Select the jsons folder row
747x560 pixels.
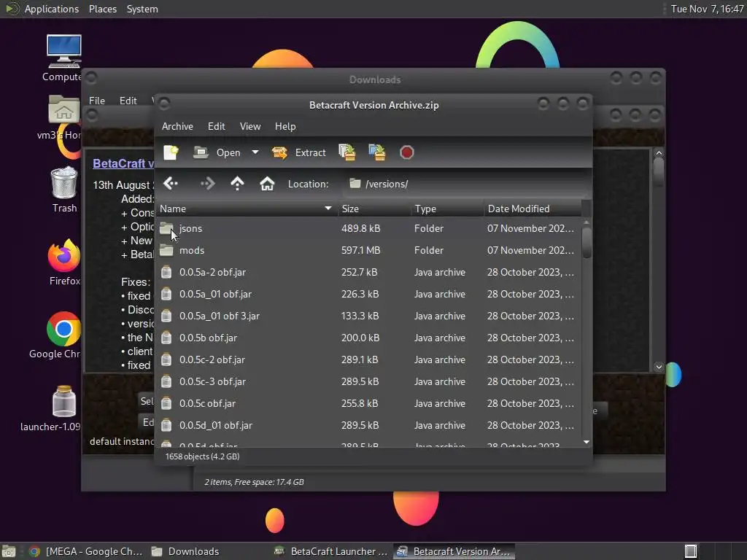tap(368, 228)
